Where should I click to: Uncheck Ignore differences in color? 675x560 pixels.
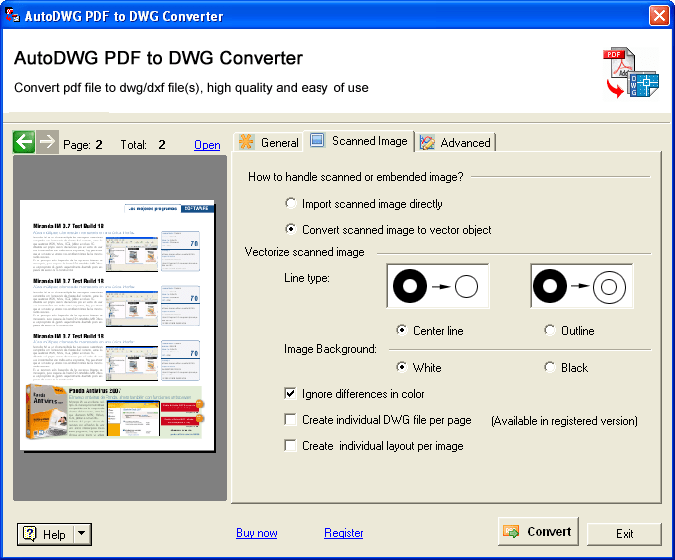pos(291,394)
